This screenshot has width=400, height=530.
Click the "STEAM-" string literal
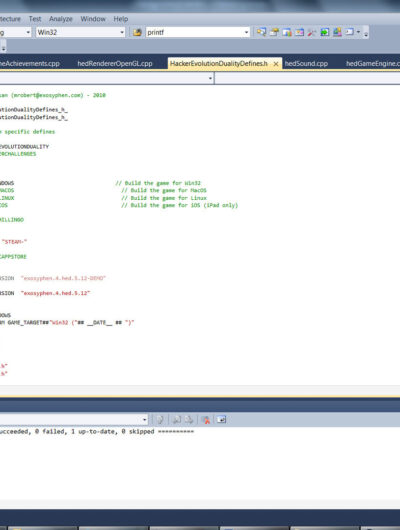click(14, 242)
